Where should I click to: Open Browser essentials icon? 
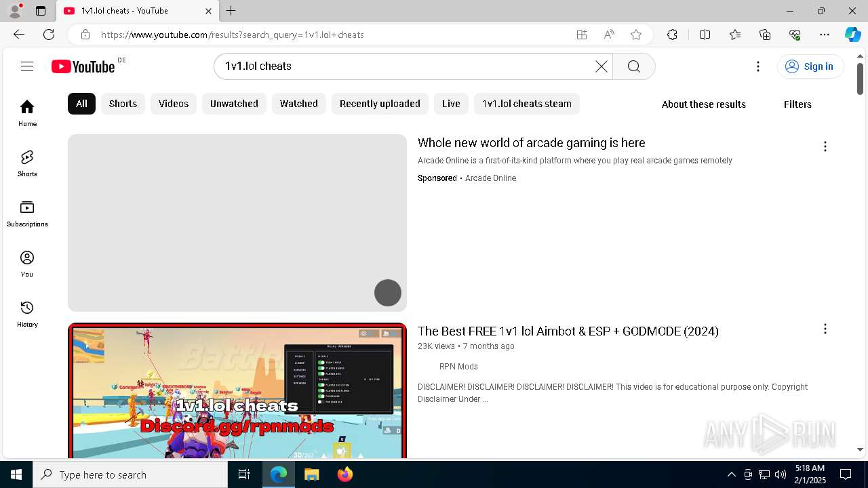tap(795, 35)
